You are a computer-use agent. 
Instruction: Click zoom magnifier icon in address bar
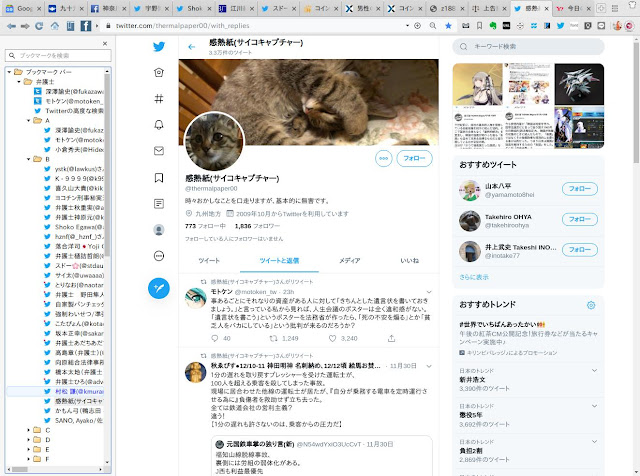pyautogui.click(x=432, y=26)
